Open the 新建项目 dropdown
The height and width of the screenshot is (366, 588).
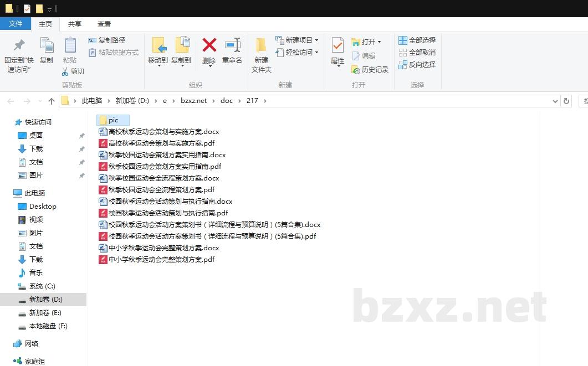[299, 39]
